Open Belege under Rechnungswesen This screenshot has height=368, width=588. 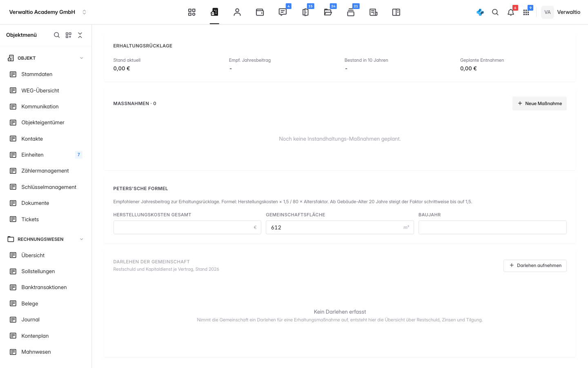pos(46,303)
